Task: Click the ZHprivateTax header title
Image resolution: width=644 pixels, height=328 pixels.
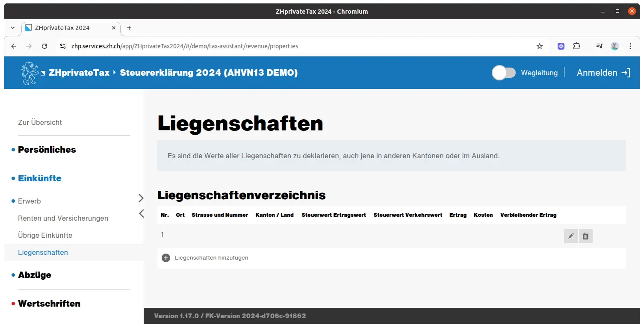Action: [79, 73]
